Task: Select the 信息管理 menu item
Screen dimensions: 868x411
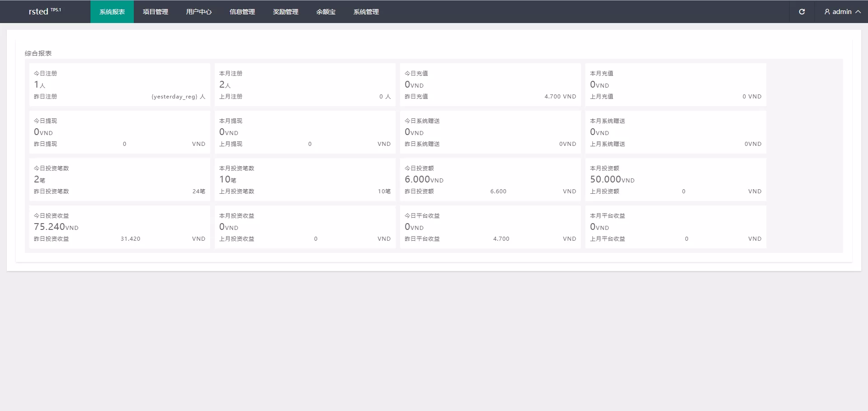Action: tap(242, 12)
